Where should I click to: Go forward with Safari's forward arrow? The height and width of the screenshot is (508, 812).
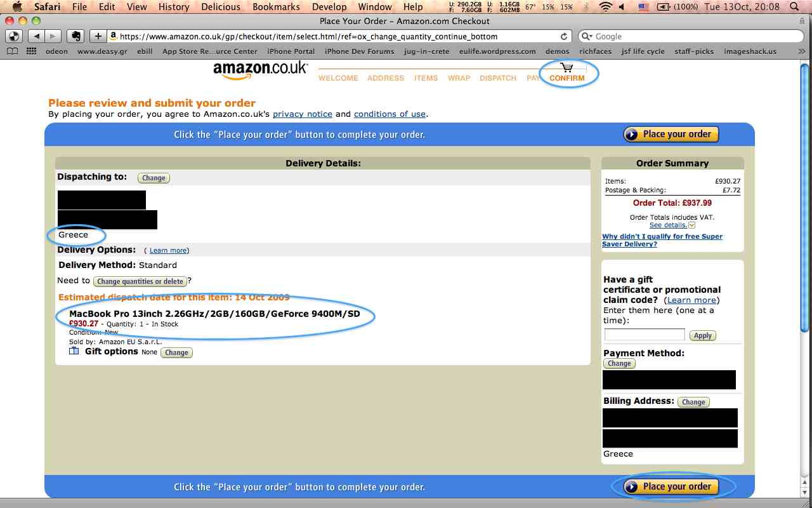tap(53, 36)
